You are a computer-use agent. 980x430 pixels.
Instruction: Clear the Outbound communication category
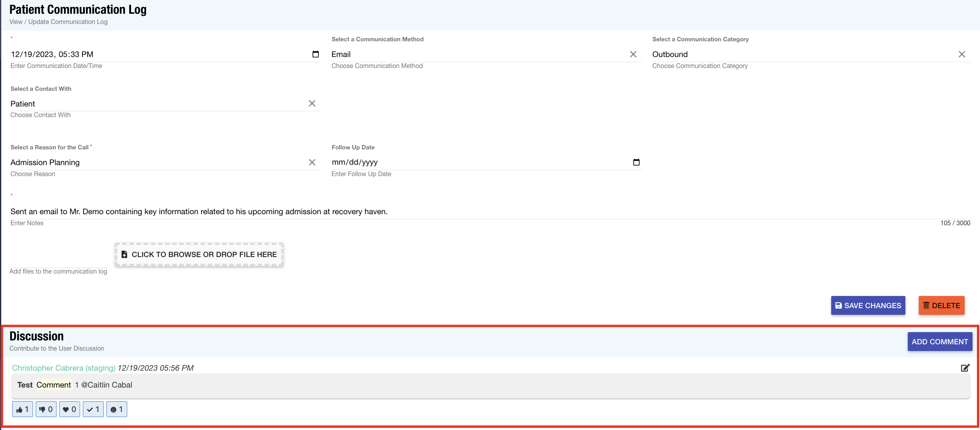point(962,54)
